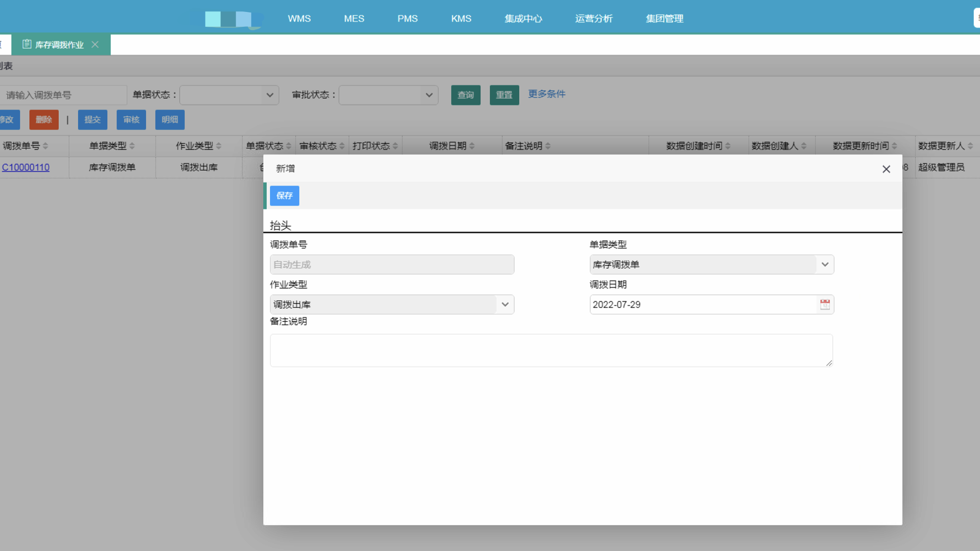Screen dimensions: 980x551
Task: Open the 单据状态 filter dropdown
Action: (229, 95)
